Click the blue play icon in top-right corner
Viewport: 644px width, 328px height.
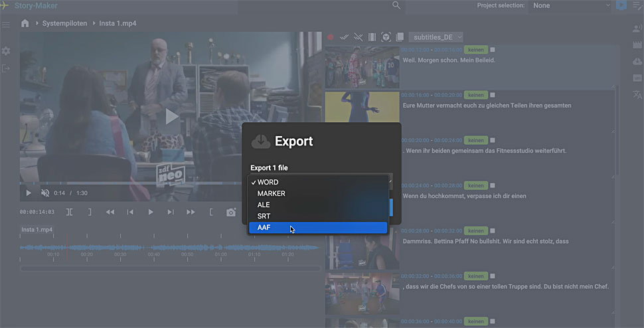tap(621, 5)
